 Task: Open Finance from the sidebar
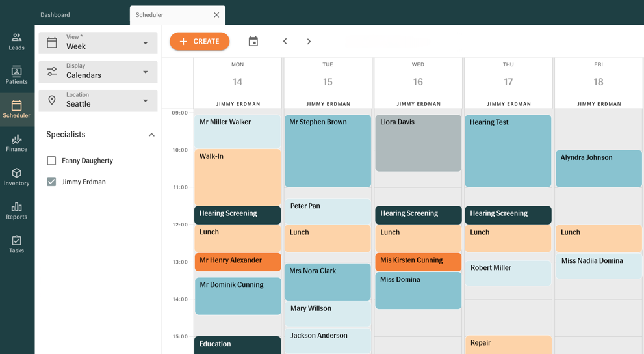point(17,143)
